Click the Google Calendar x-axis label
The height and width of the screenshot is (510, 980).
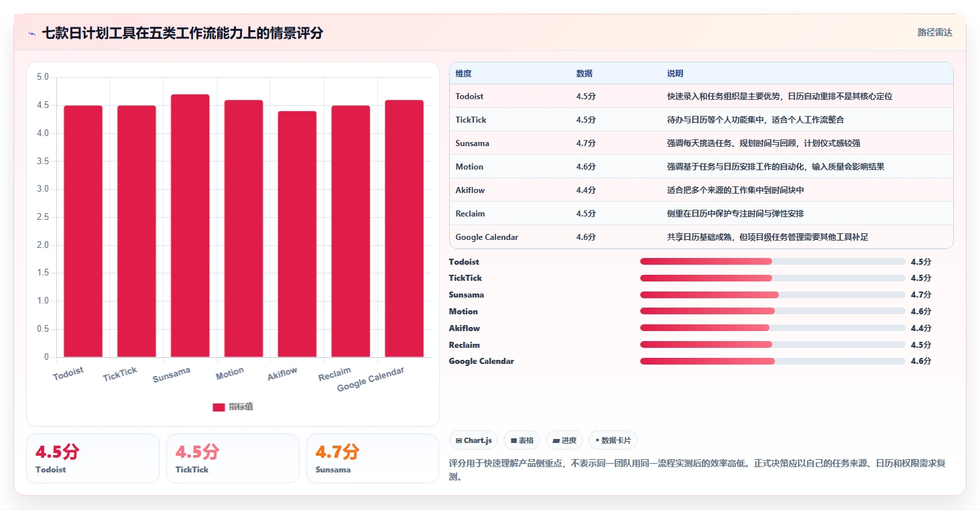point(371,379)
